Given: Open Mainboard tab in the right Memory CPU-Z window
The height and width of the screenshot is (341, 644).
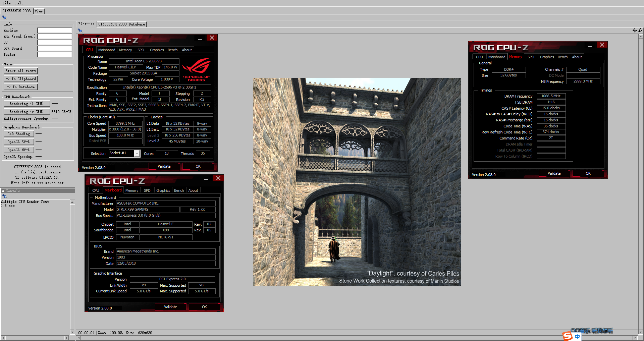Looking at the screenshot, I should pos(497,57).
